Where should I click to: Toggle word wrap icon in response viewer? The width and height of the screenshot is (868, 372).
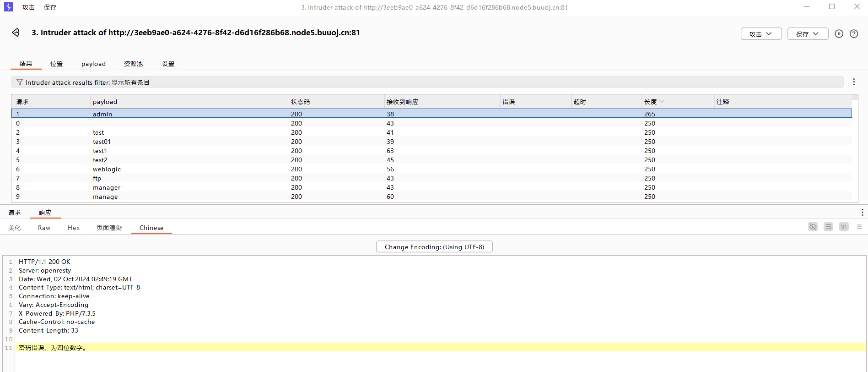pyautogui.click(x=828, y=227)
